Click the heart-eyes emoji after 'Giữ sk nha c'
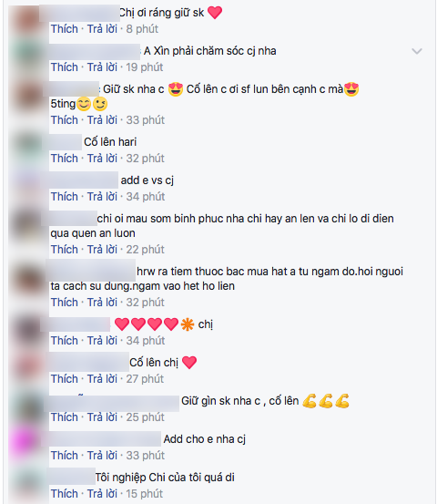Screen dimensions: 437x504 (176, 89)
